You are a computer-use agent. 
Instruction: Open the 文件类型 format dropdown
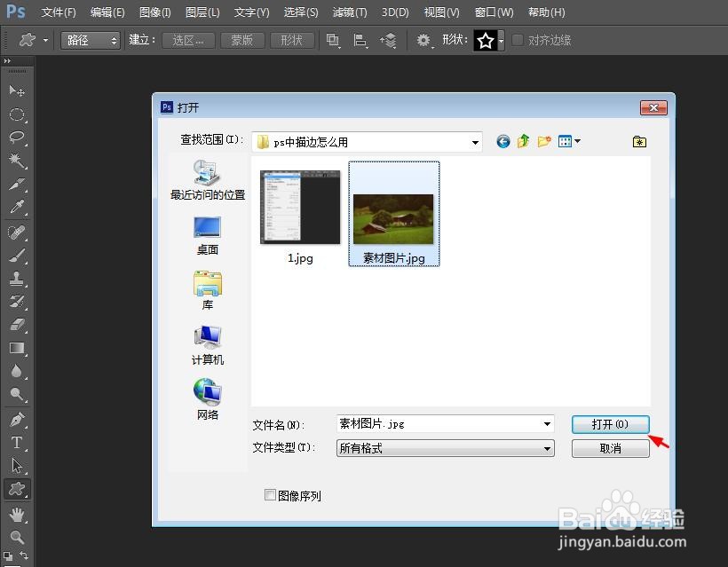point(548,448)
